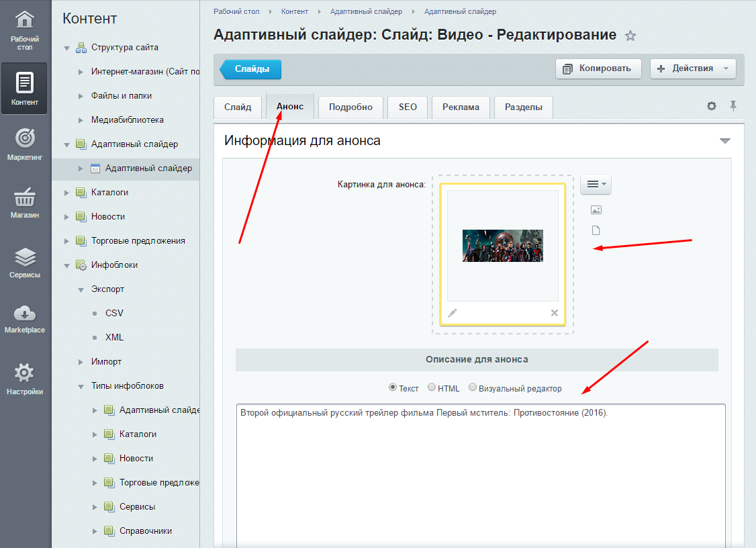Click the Сервисы layers icon
Image resolution: width=756 pixels, height=548 pixels.
[24, 257]
